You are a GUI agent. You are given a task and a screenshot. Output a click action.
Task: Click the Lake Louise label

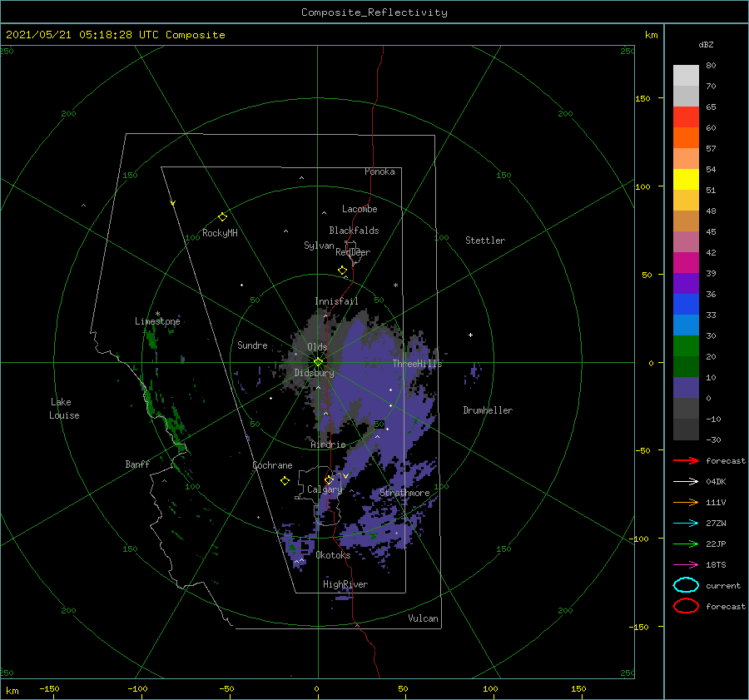pos(64,409)
